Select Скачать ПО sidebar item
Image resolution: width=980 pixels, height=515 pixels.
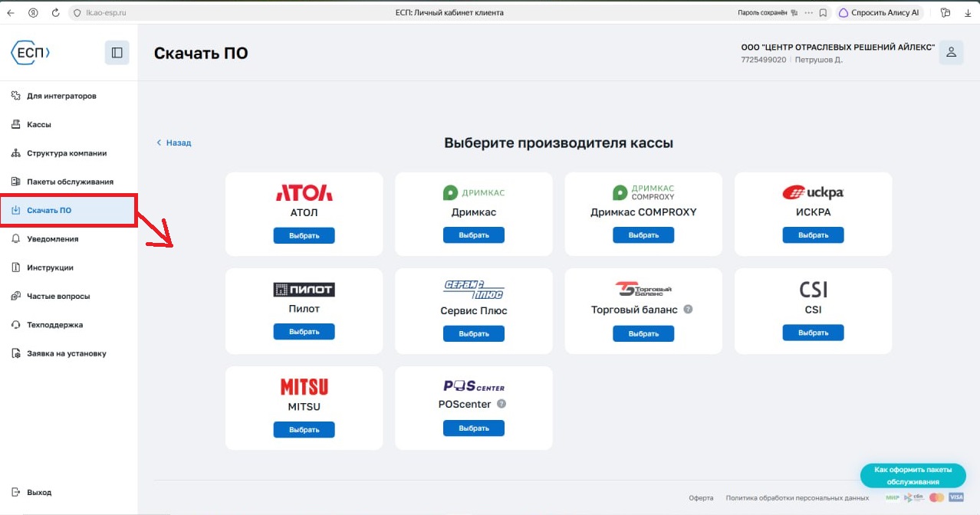click(x=68, y=210)
